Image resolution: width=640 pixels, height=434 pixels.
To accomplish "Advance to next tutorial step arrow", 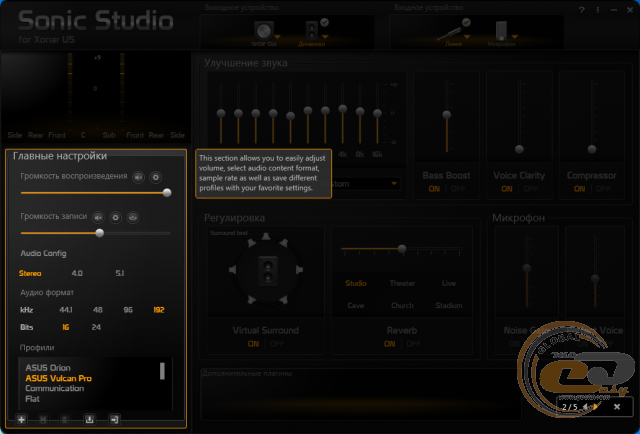I will [x=596, y=407].
